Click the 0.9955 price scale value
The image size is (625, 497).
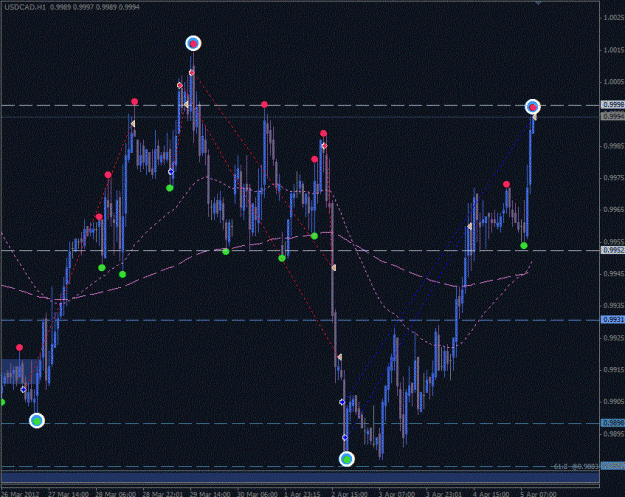[614, 242]
